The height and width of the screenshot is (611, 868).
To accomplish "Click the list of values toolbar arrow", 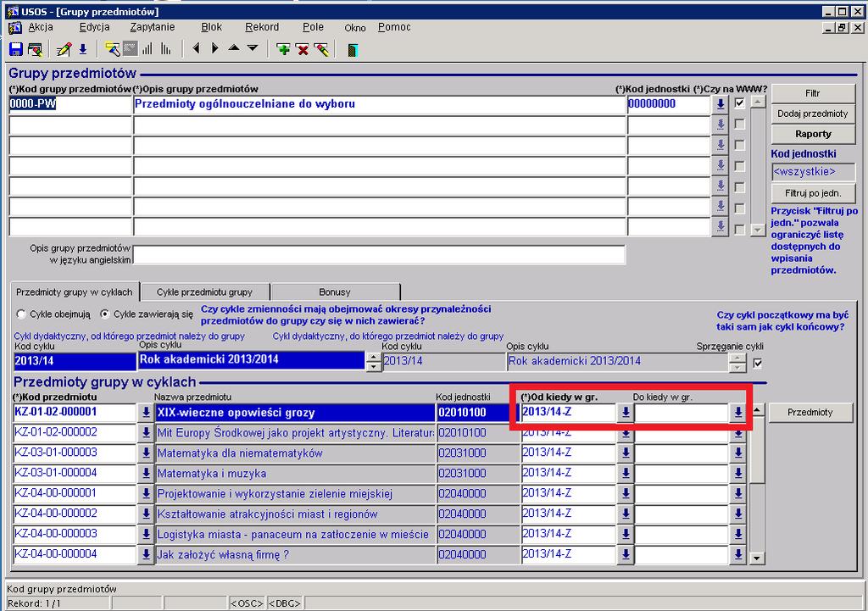I will click(x=83, y=49).
